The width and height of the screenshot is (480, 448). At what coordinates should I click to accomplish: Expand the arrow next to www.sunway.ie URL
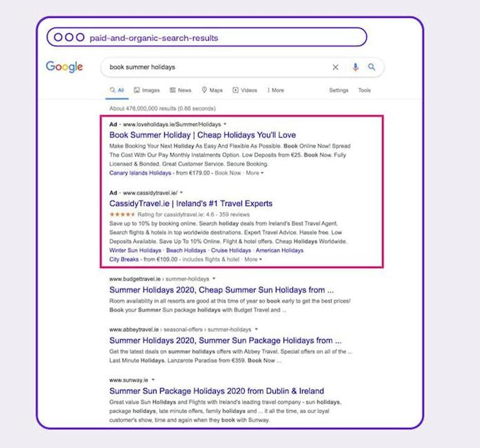click(153, 379)
